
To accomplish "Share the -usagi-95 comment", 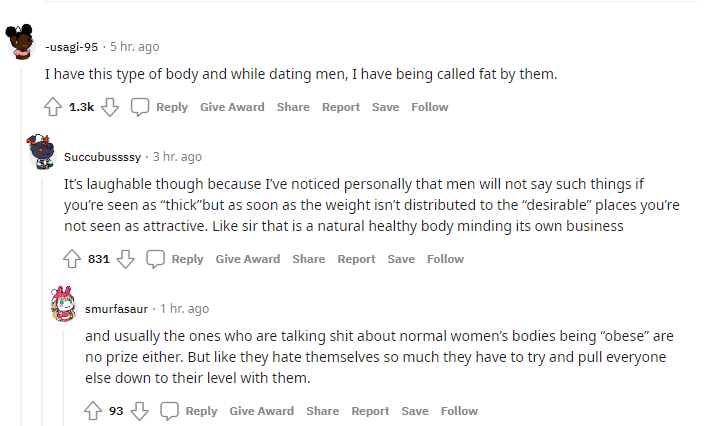I will point(293,107).
